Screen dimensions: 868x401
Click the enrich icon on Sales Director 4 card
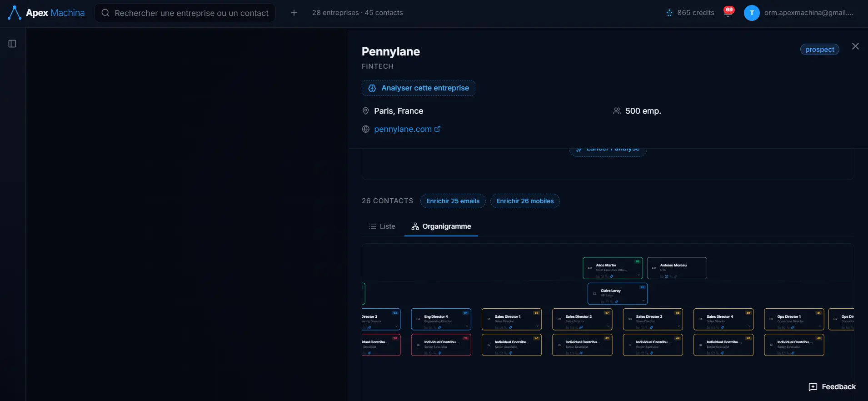pos(722,327)
